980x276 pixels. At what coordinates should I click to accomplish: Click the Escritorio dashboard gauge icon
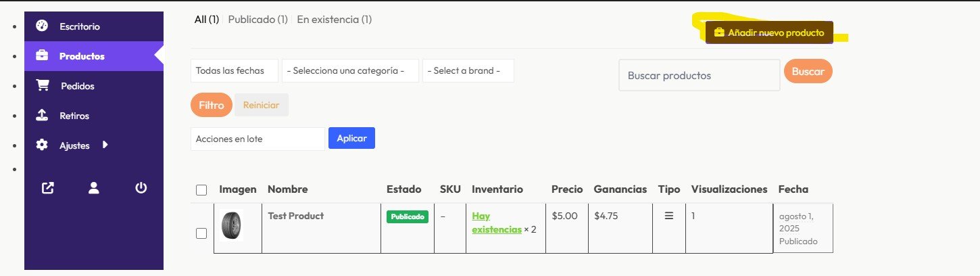click(42, 26)
